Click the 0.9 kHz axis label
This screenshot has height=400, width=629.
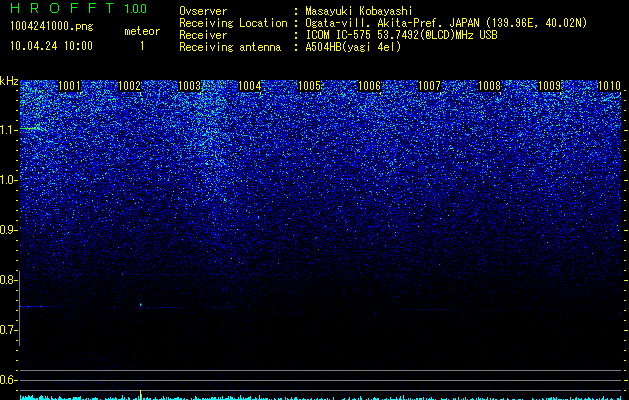(x=8, y=230)
